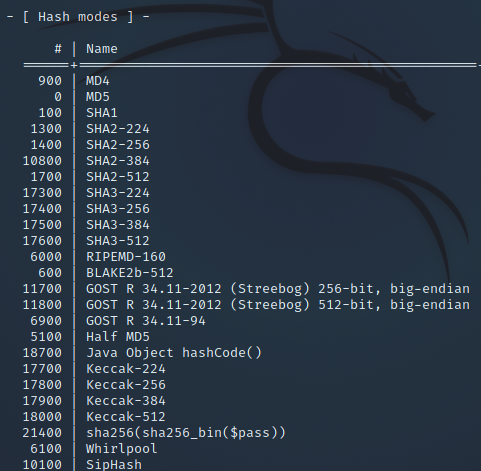Click the Half MD5 entry
Image resolution: width=481 pixels, height=471 pixels.
[118, 337]
